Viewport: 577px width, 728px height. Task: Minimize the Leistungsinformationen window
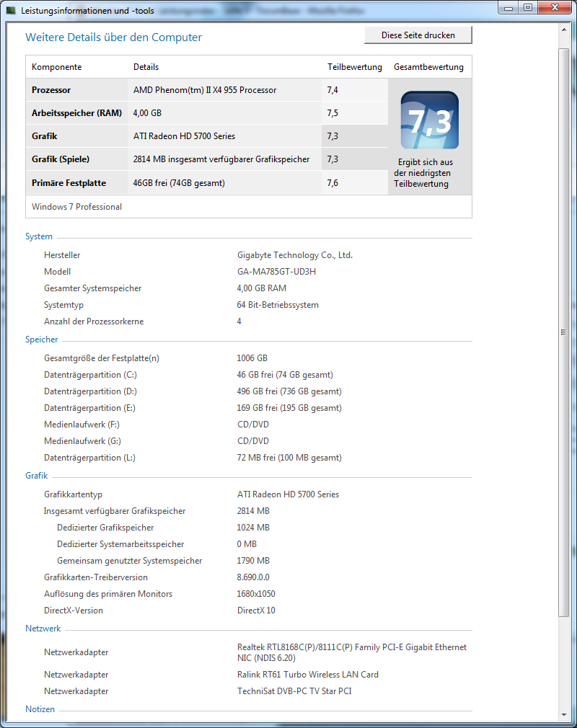[x=508, y=7]
